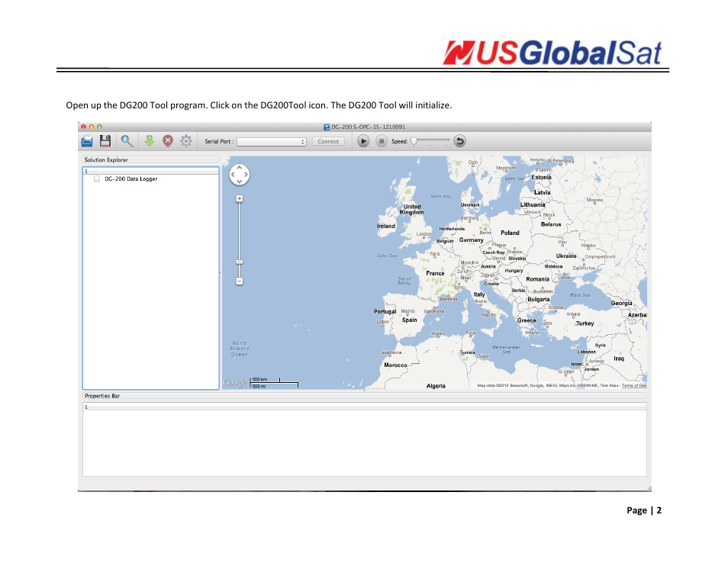Viewport: 728px width, 563px height.
Task: Zoom out with the map minus button
Action: [240, 281]
